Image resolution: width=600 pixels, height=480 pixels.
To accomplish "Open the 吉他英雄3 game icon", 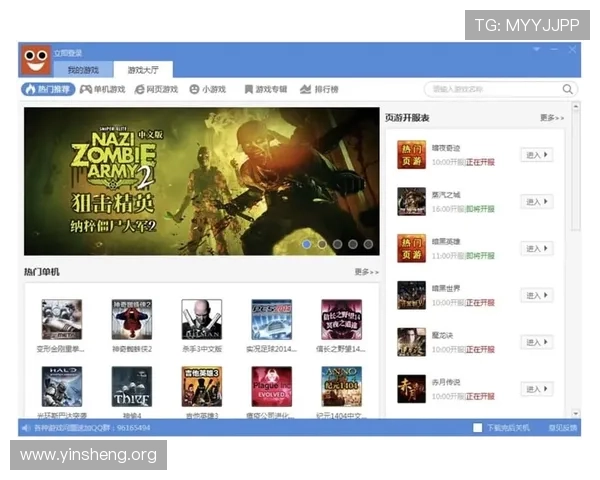I will click(202, 386).
